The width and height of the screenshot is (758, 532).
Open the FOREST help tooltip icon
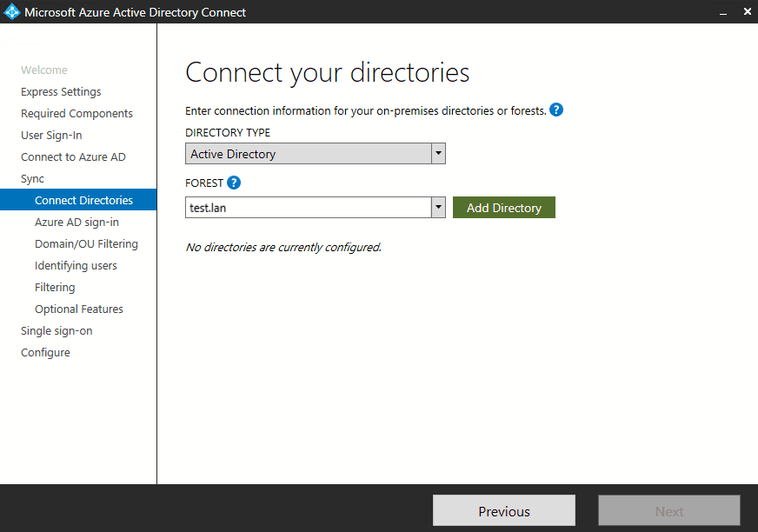click(x=234, y=183)
